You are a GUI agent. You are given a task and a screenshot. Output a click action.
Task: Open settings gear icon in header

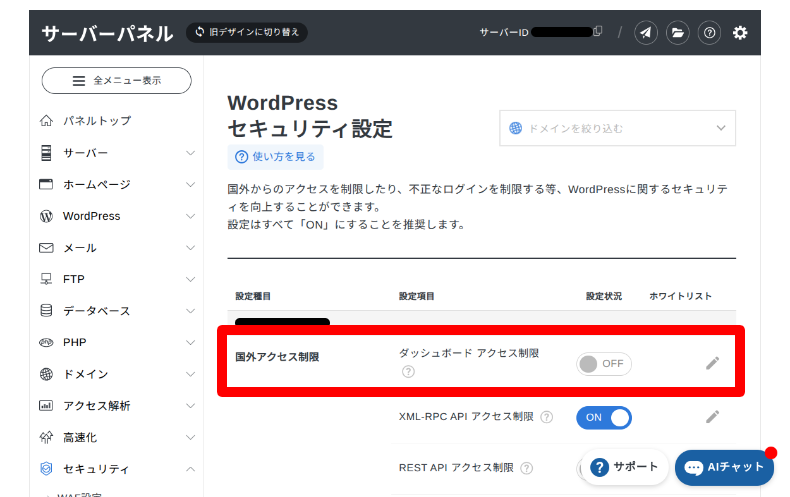click(740, 33)
